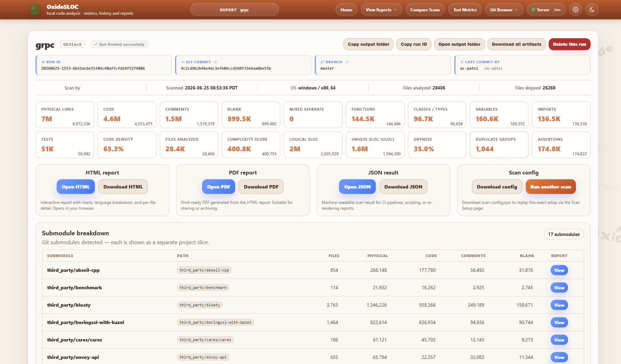Copy the run ID

pos(414,44)
